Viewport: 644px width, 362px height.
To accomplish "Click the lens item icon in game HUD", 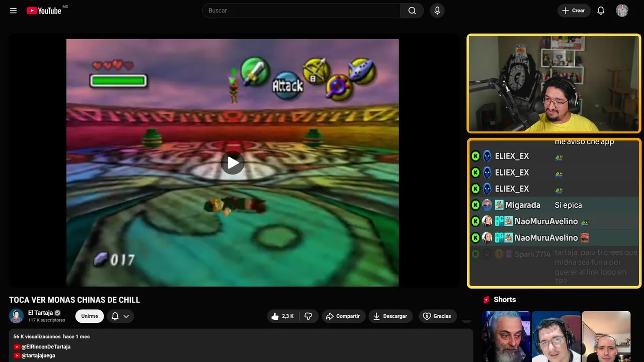I will [339, 86].
